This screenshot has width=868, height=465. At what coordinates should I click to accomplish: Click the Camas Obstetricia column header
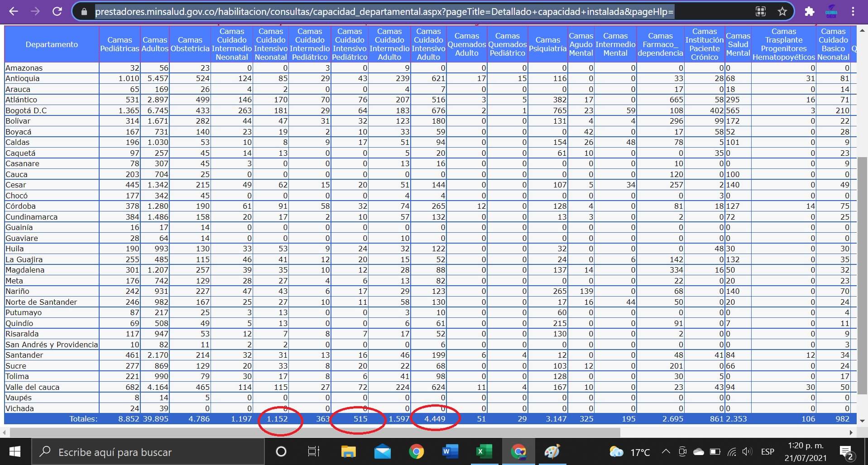pos(190,44)
